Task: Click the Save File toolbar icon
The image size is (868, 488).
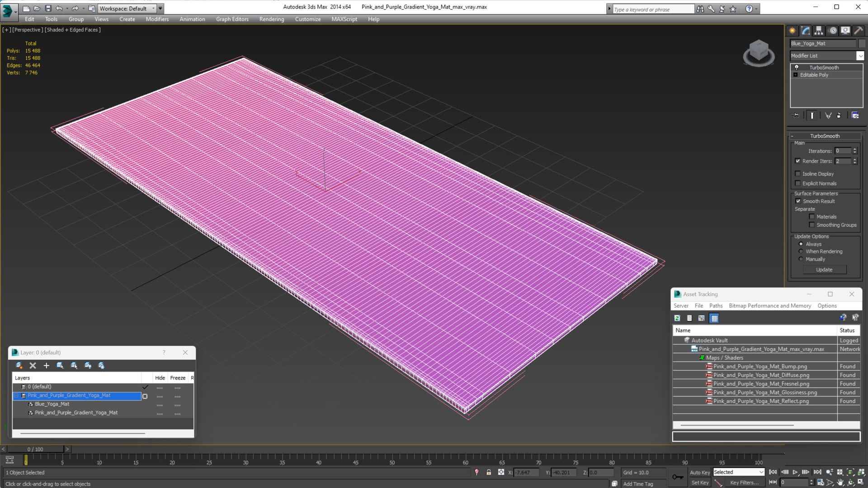Action: [x=48, y=9]
